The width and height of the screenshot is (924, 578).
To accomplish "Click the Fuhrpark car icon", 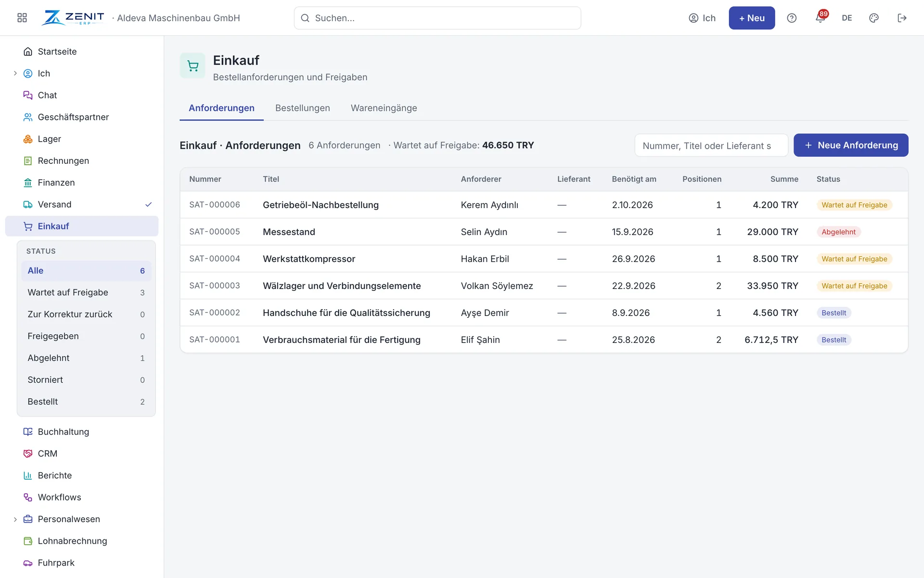I will [28, 563].
